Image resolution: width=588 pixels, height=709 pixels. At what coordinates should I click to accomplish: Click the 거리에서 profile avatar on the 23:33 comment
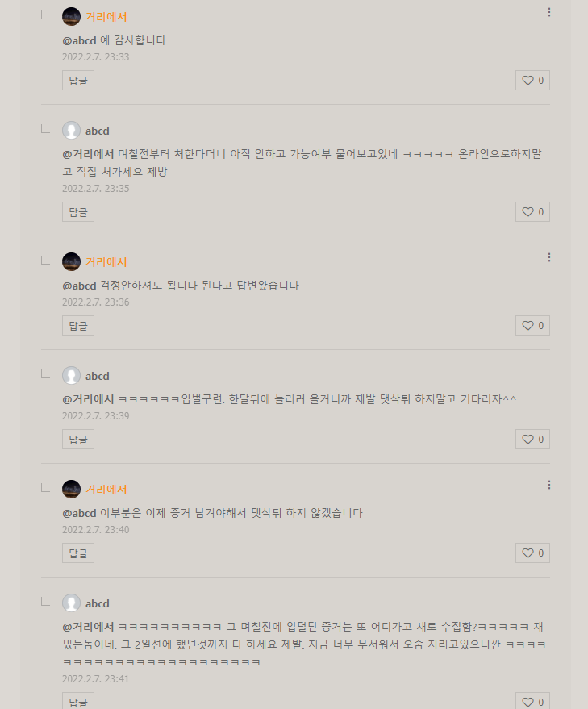71,17
